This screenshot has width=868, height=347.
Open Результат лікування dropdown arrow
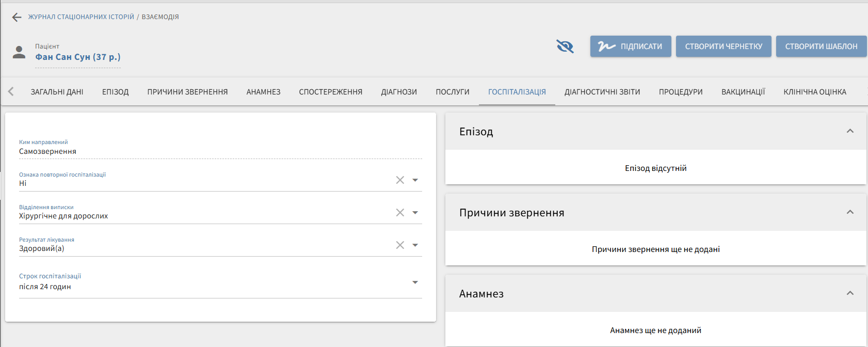tap(415, 245)
